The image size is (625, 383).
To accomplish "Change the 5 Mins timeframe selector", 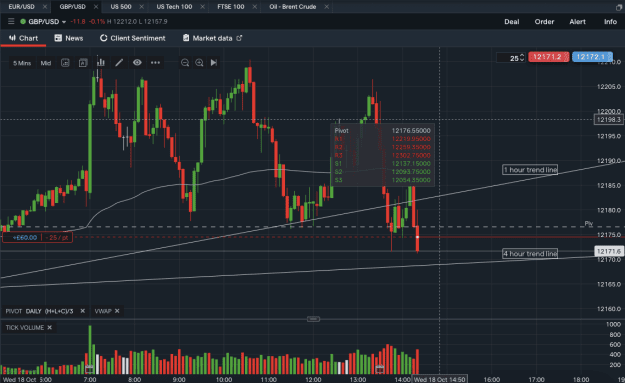I will click(22, 63).
